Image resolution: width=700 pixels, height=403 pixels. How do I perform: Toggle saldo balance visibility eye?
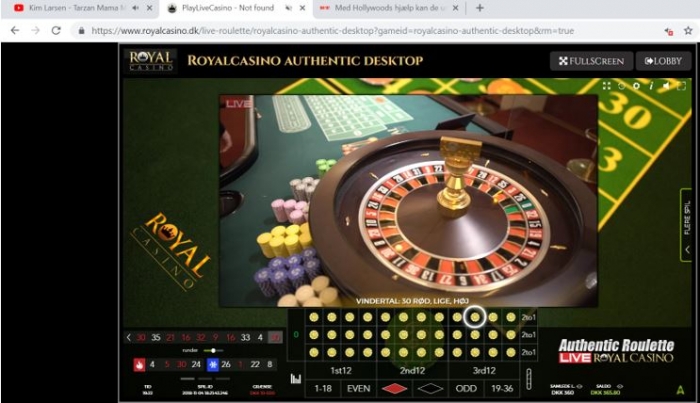(620, 386)
